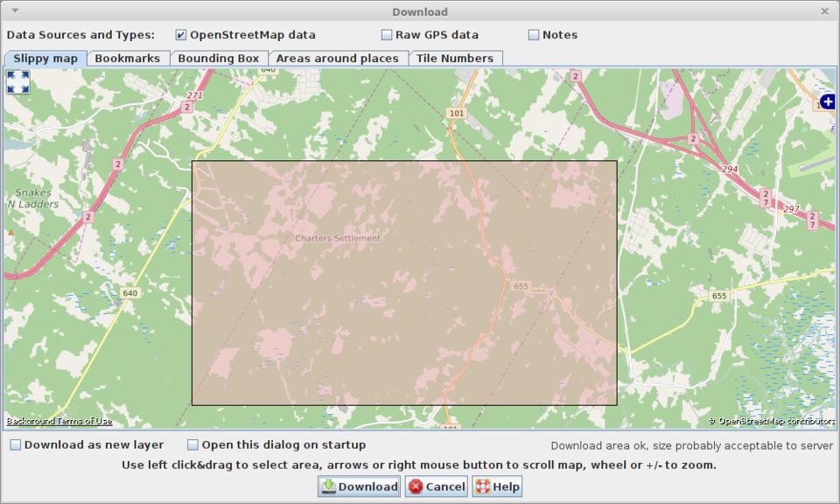This screenshot has width=840, height=504.
Task: Uncheck the OpenStreetMap data checkbox
Action: point(180,35)
